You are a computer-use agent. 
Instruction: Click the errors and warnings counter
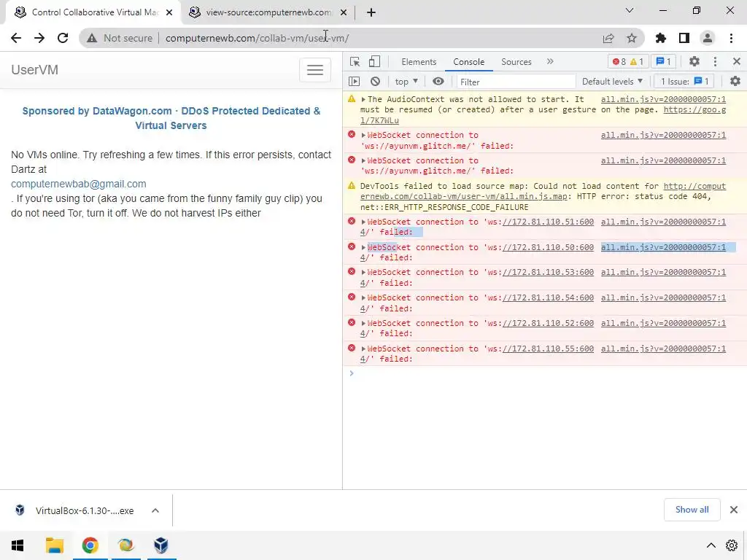click(628, 61)
